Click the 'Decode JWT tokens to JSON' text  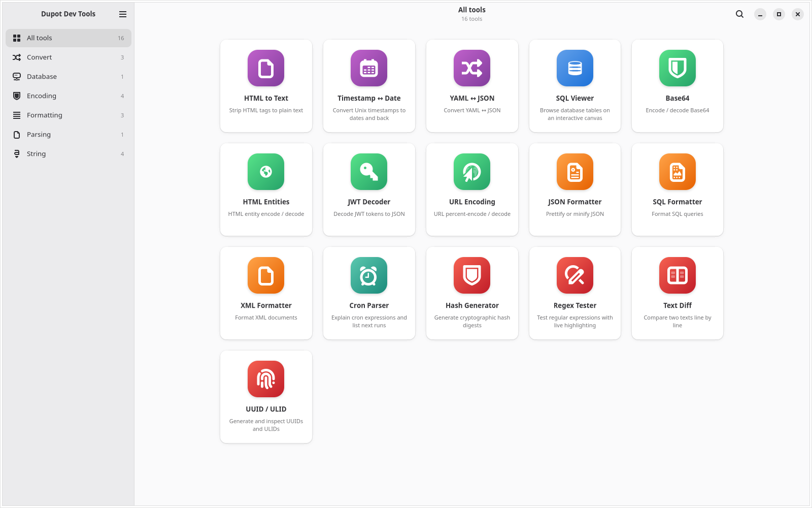[x=369, y=214]
